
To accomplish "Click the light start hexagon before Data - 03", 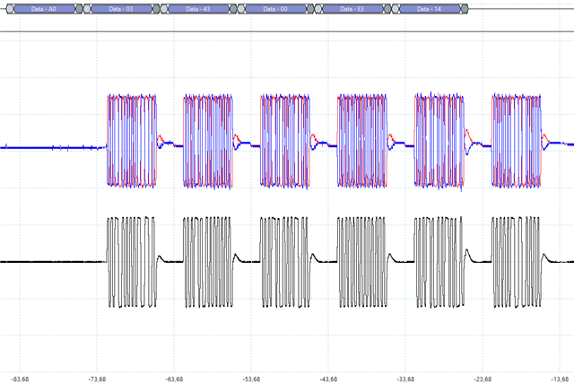I will (x=87, y=9).
